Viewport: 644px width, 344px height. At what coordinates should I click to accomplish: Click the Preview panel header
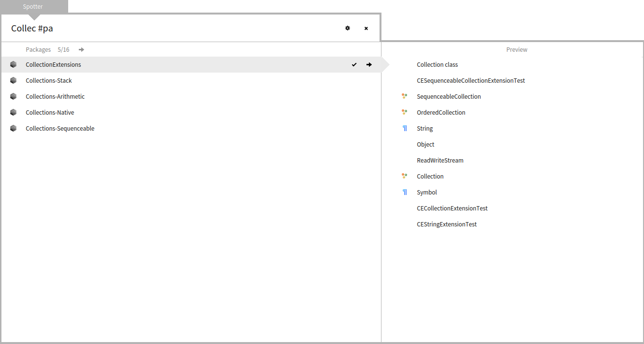coord(516,49)
